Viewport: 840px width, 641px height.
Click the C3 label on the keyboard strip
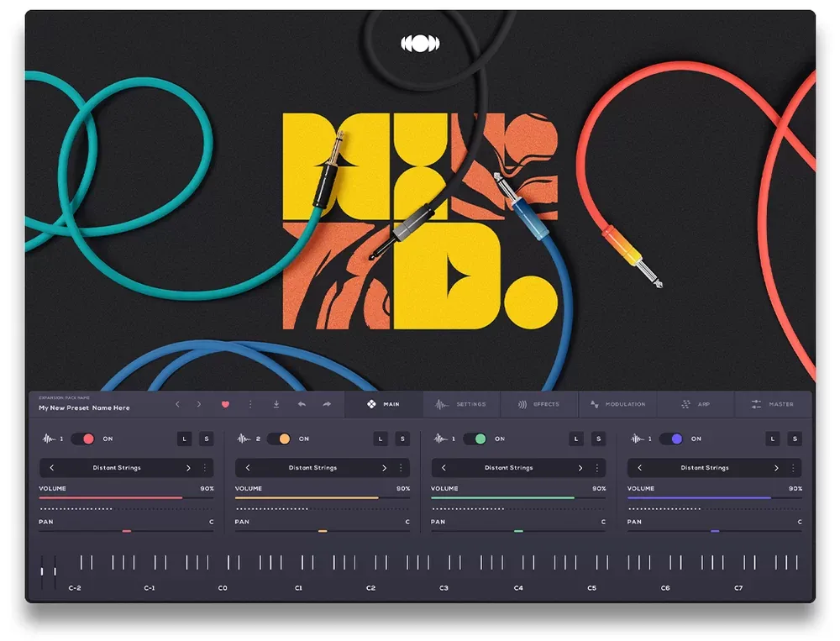(444, 588)
